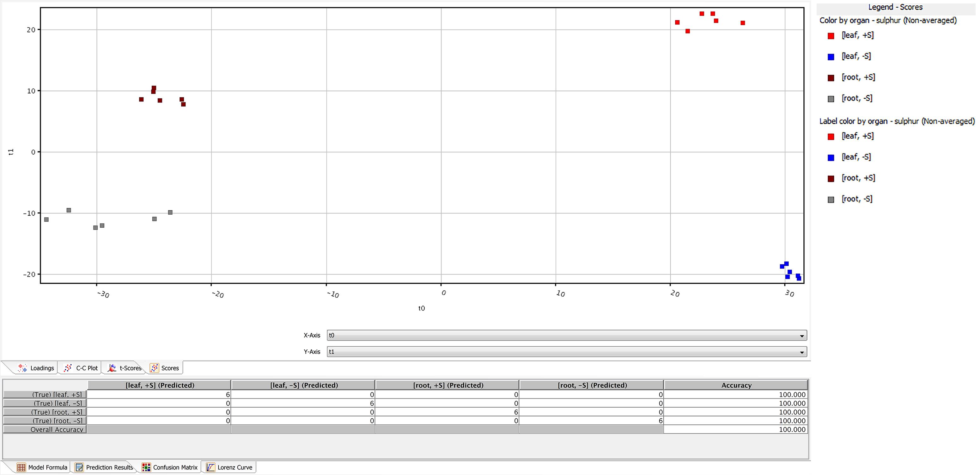Click dark red [root, +S] swatch in Color legend
The image size is (980, 475).
click(x=831, y=78)
